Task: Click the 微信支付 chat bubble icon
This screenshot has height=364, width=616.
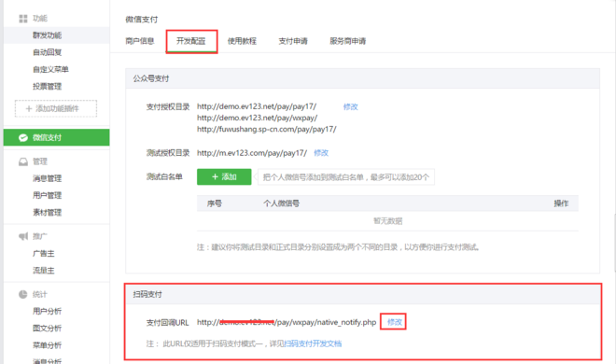Action: [23, 137]
